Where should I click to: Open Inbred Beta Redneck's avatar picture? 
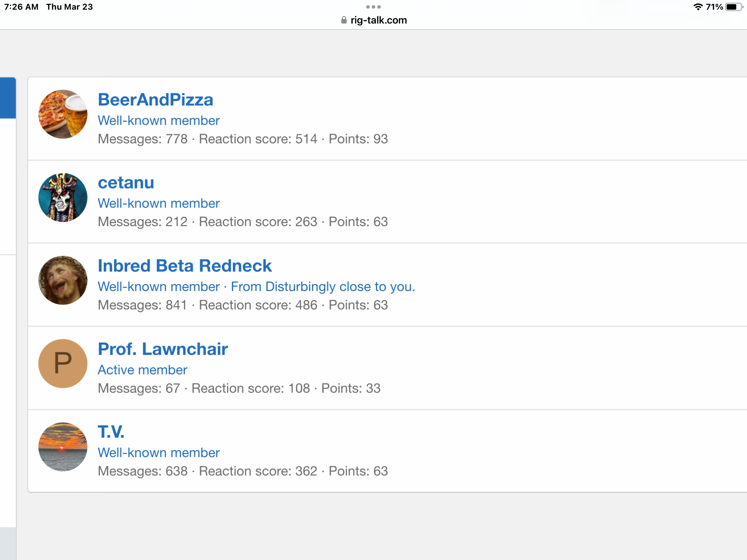pyautogui.click(x=63, y=280)
